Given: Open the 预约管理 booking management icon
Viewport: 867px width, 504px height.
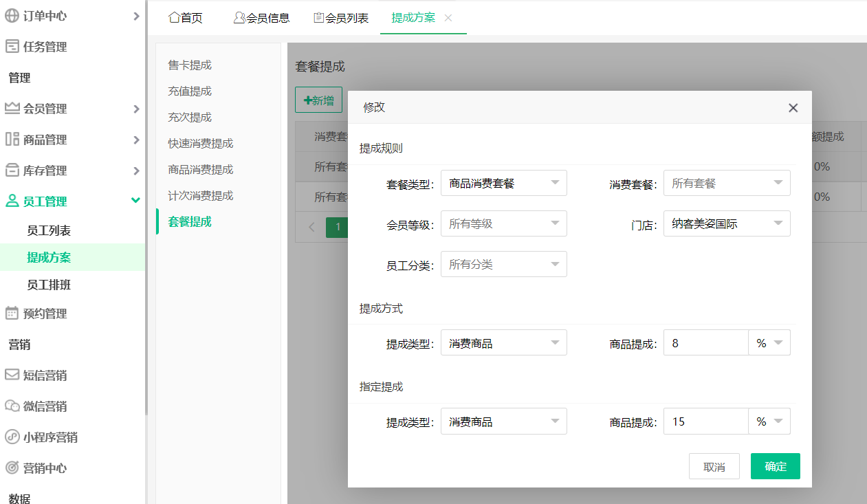Looking at the screenshot, I should click(x=12, y=313).
